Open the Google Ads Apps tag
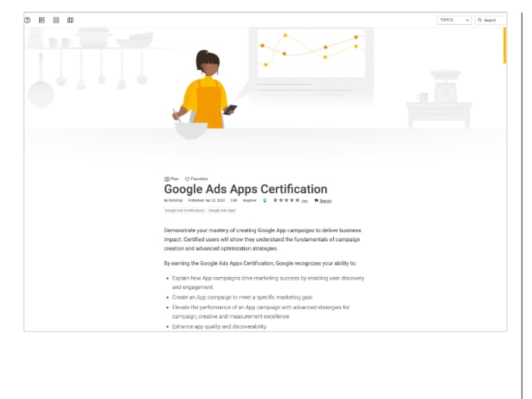Image resolution: width=532 pixels, height=399 pixels. pyautogui.click(x=222, y=211)
